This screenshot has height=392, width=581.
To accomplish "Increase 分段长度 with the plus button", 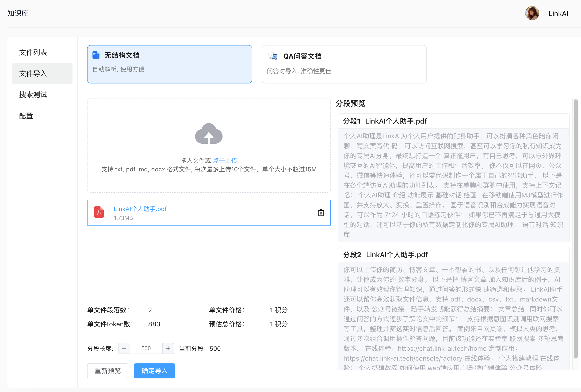I will coord(168,348).
